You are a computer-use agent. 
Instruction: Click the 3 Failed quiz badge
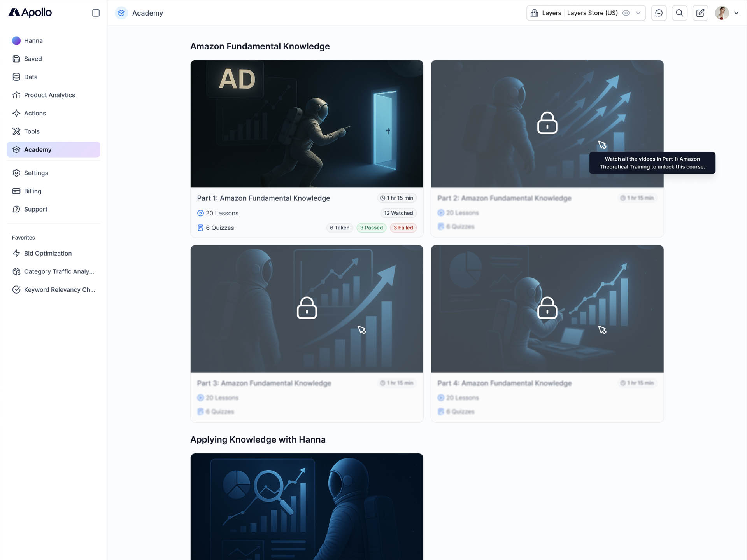403,228
